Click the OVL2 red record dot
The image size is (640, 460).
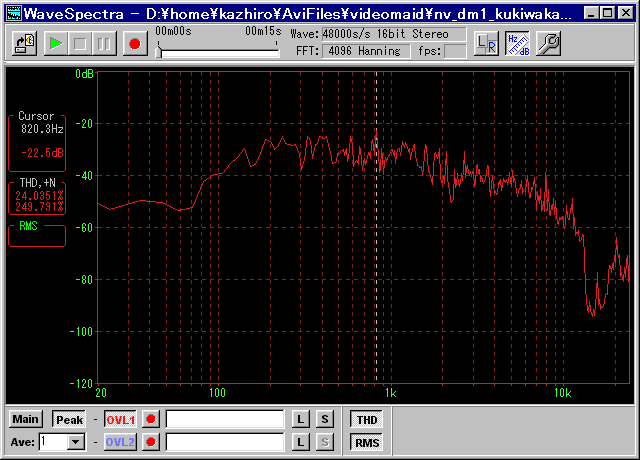tap(151, 442)
